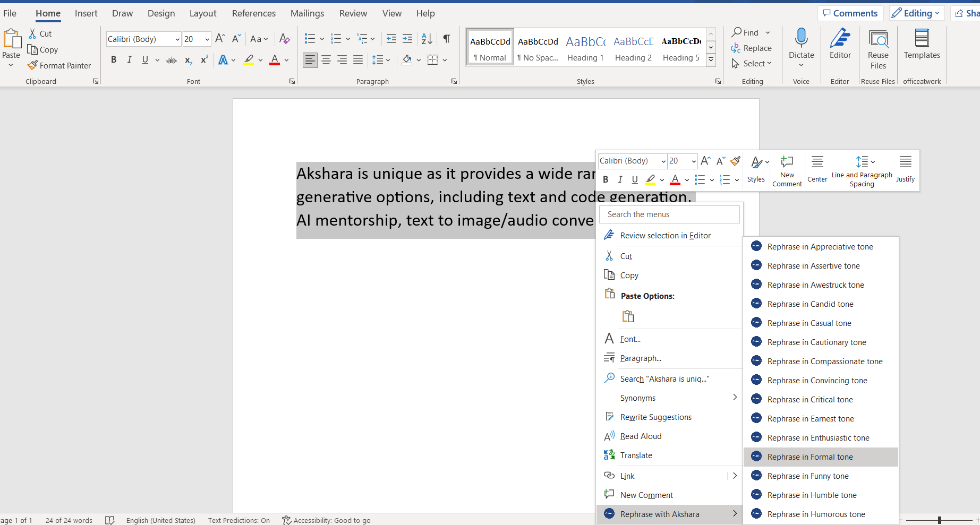
Task: Click the Comments button
Action: (850, 13)
